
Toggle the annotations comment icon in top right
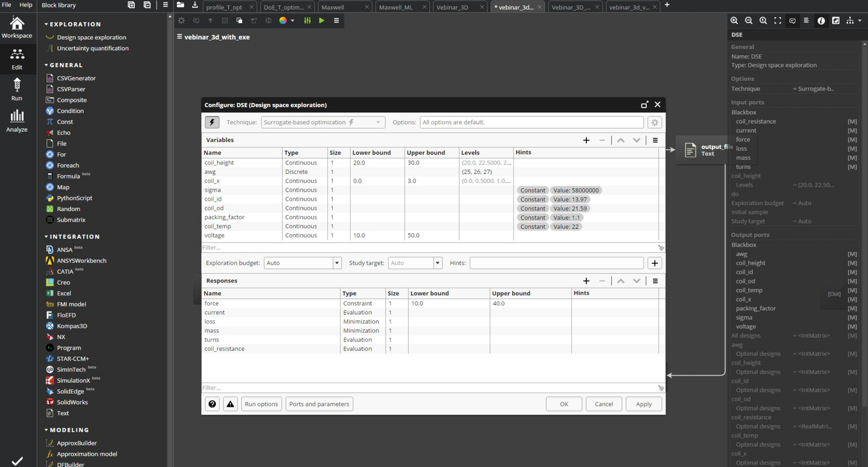coord(792,21)
